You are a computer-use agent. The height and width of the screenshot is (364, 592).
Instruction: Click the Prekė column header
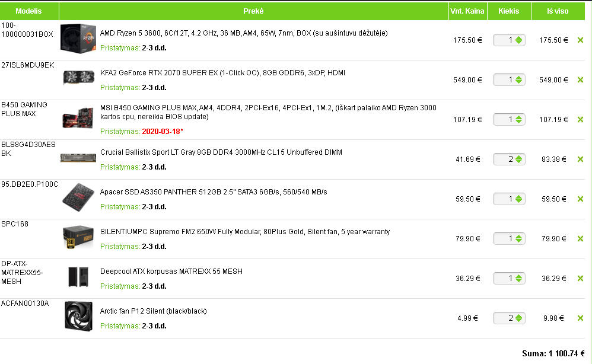click(254, 11)
